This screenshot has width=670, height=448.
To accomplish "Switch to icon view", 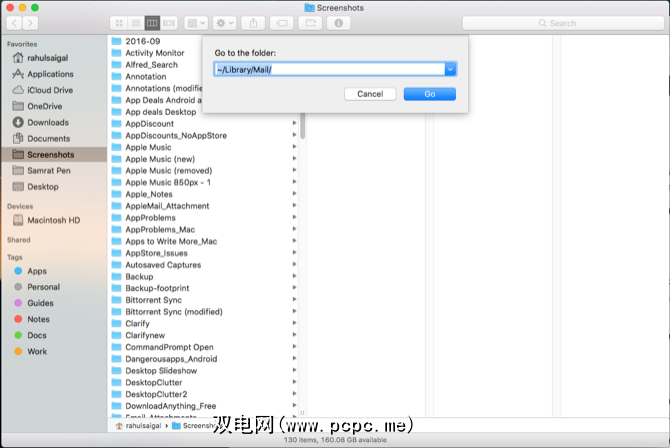I will click(x=119, y=23).
